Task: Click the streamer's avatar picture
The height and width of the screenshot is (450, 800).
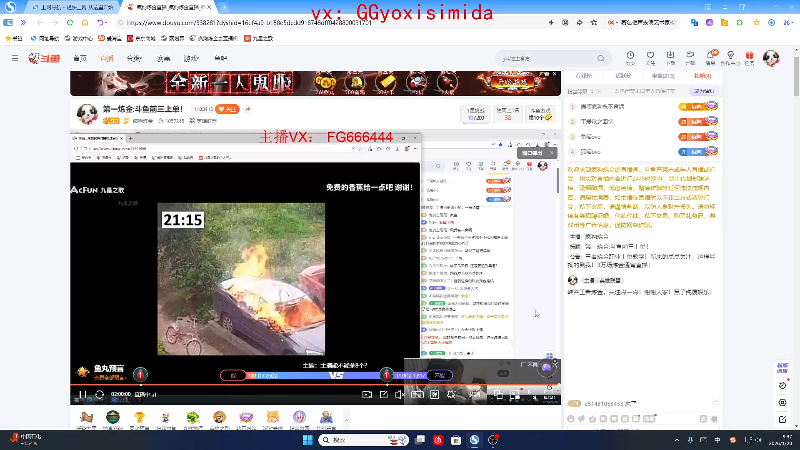Action: click(87, 113)
